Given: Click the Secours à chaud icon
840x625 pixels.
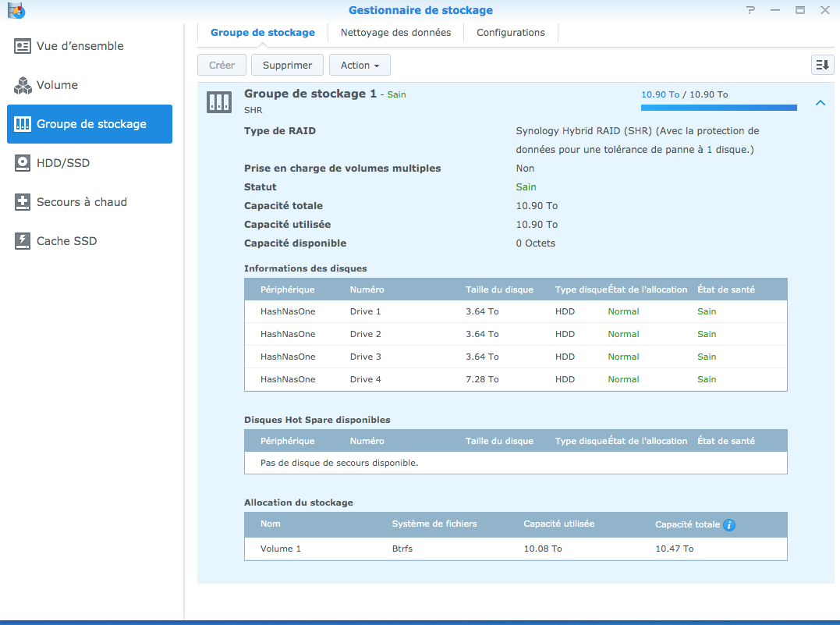Looking at the screenshot, I should 23,202.
